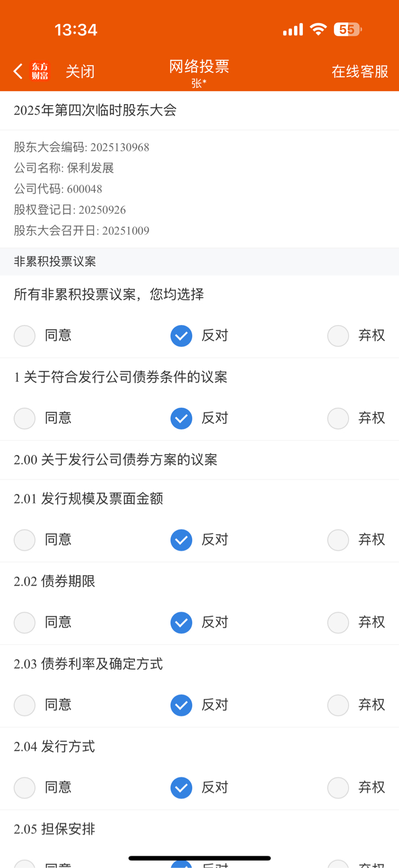Choose 同意 for 2.04 发行方式
This screenshot has height=868, width=399.
[x=24, y=788]
